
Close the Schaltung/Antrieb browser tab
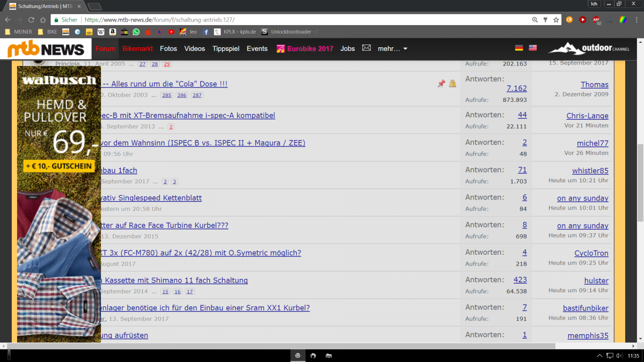click(78, 6)
